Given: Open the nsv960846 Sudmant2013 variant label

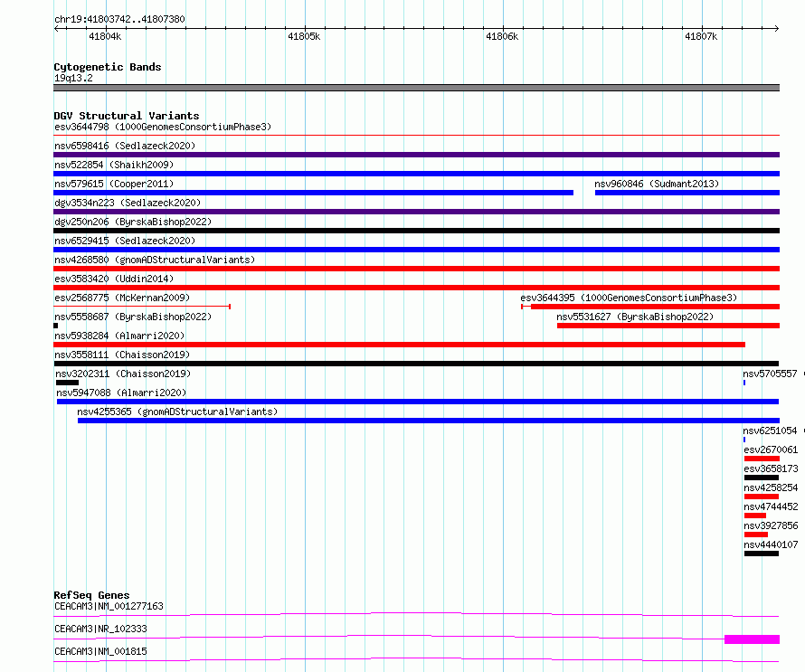Looking at the screenshot, I should point(657,184).
